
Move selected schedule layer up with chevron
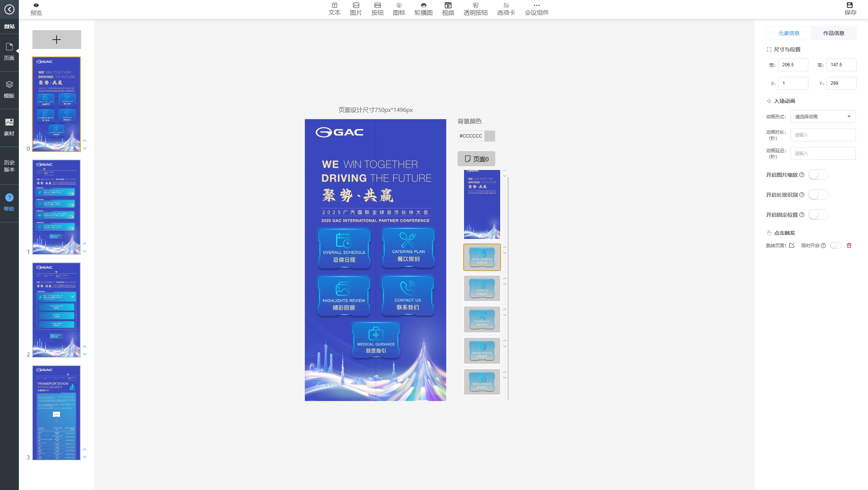pos(505,247)
